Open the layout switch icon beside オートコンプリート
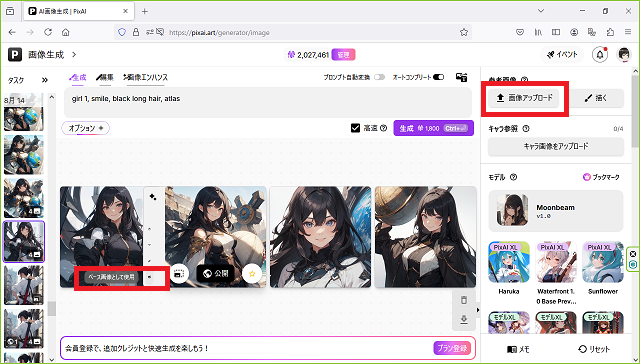640x364 pixels. [x=462, y=77]
